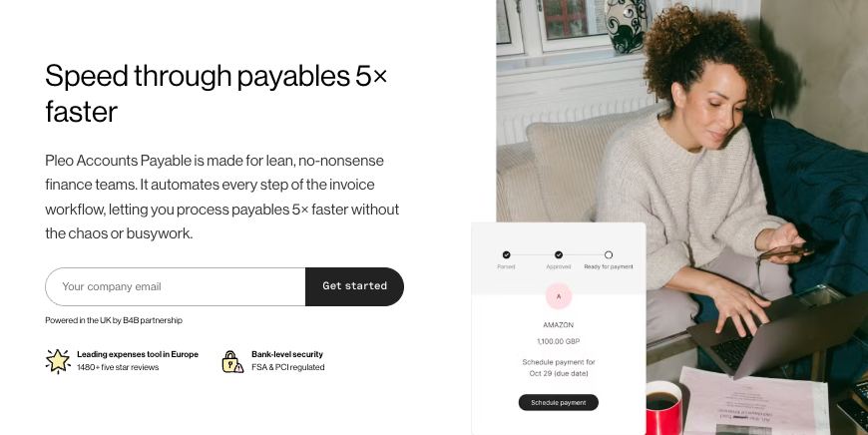
Task: Click the Speed through payables 5× faster heading
Action: (217, 93)
